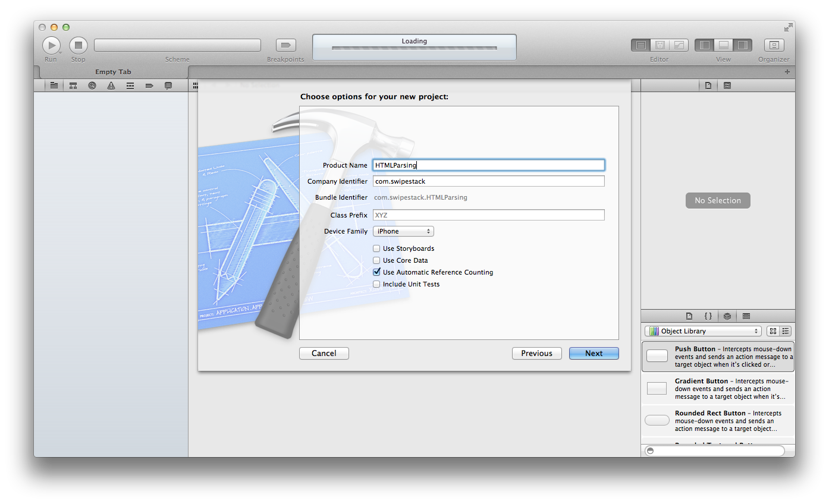This screenshot has width=829, height=504.
Task: Click inside the Company Identifier field
Action: (x=488, y=181)
